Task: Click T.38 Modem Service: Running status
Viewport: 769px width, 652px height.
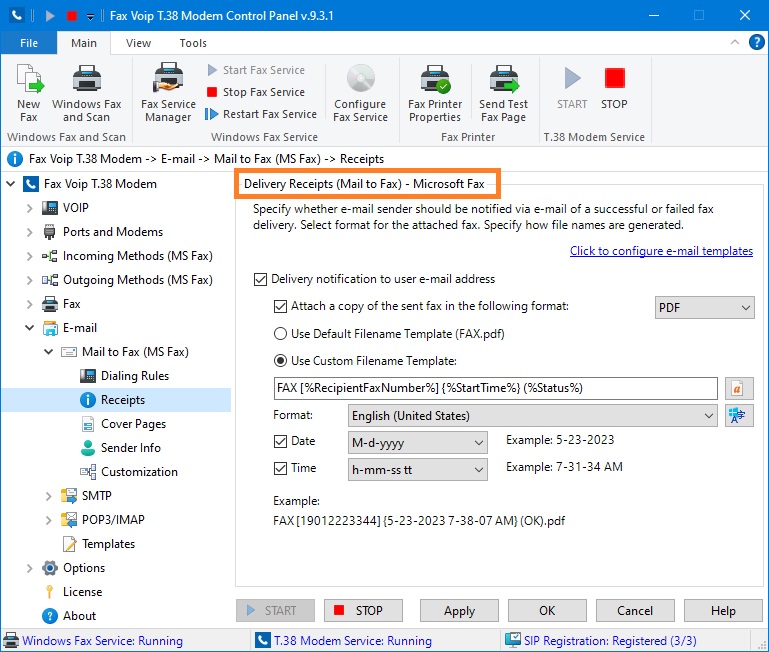Action: coord(344,641)
